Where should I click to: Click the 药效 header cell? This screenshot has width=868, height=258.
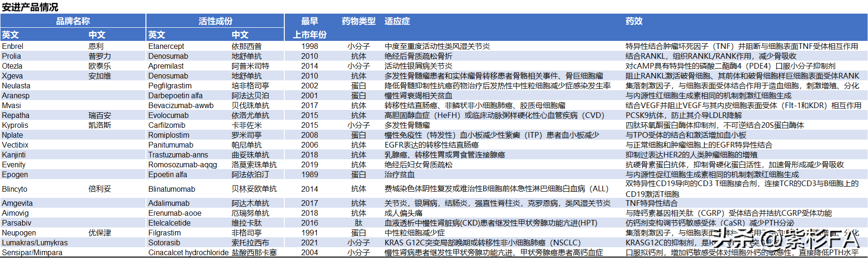(634, 21)
